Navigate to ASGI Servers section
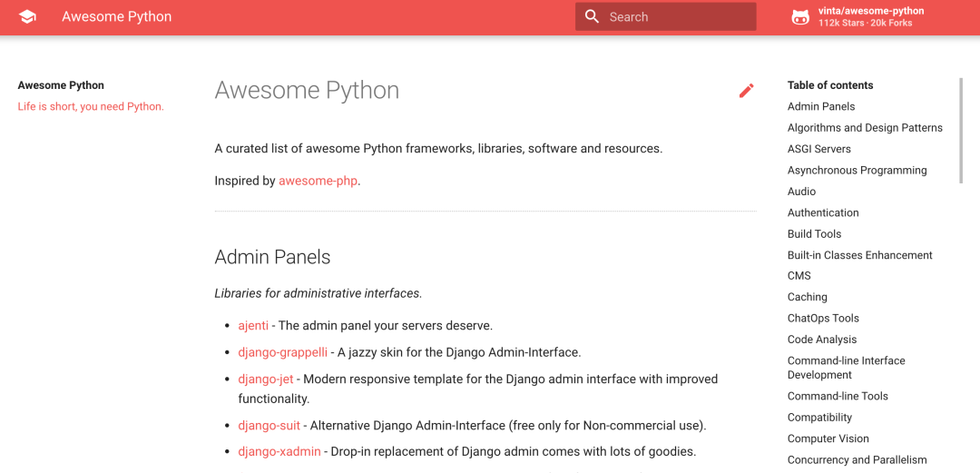980x473 pixels. point(818,149)
